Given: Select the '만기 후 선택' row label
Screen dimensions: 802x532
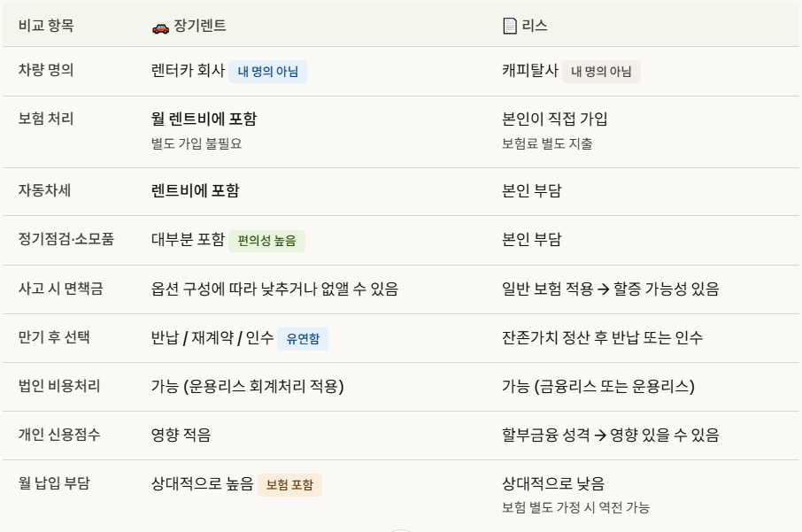Looking at the screenshot, I should 54,337.
